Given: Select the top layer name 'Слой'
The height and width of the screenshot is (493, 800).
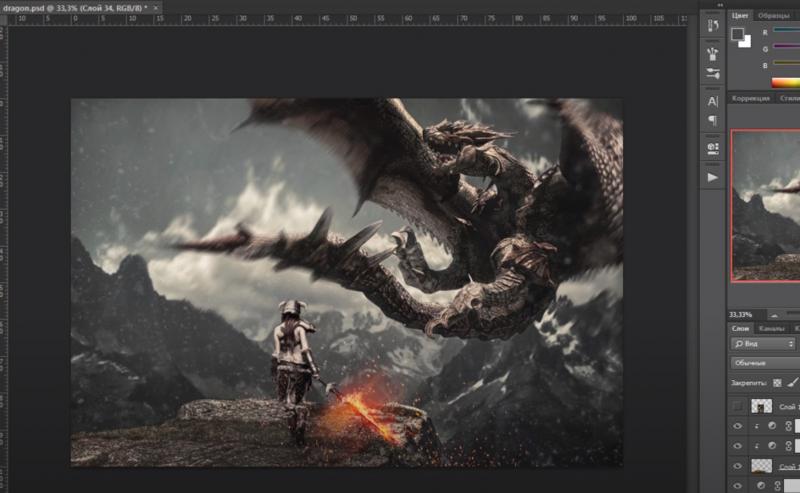Looking at the screenshot, I should pyautogui.click(x=788, y=407).
